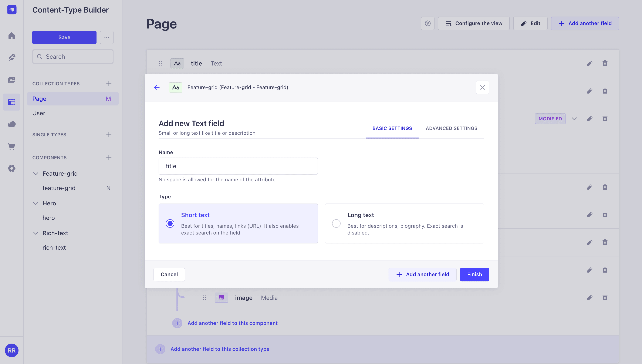Click Add another field to this component
The width and height of the screenshot is (642, 364).
click(x=232, y=323)
